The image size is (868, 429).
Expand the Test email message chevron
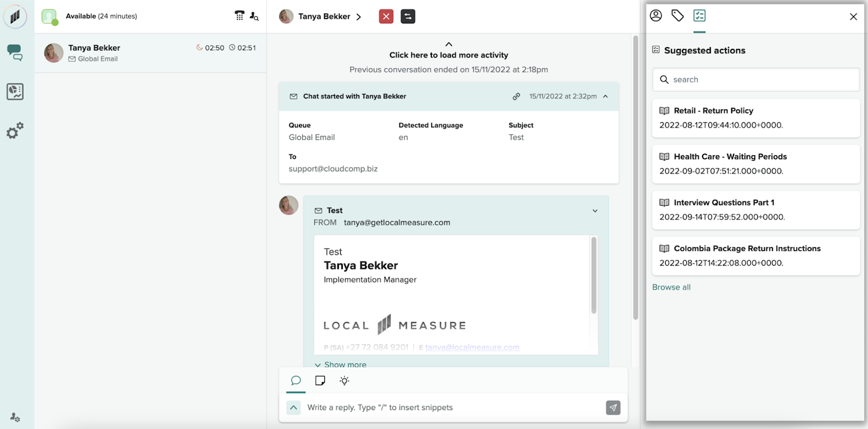pos(595,211)
